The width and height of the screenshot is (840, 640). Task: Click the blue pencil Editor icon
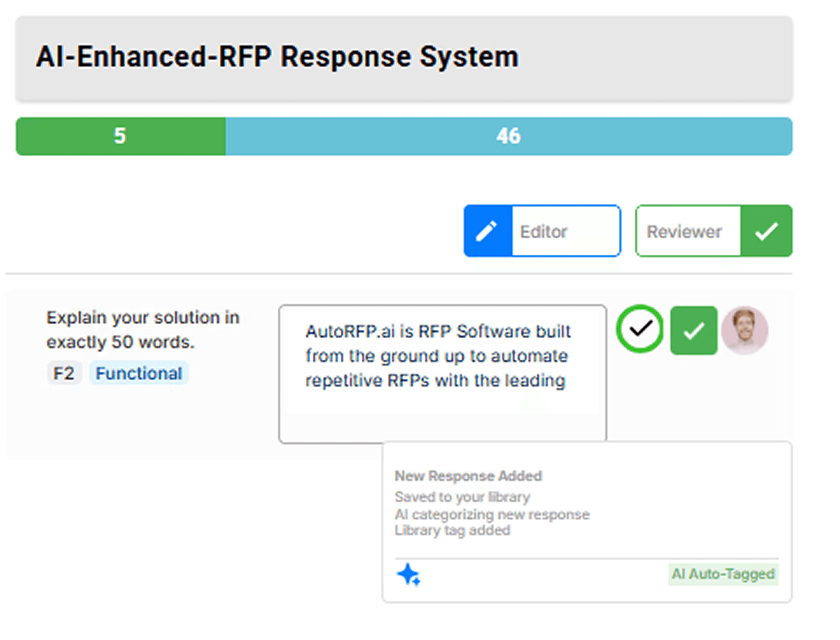click(487, 231)
